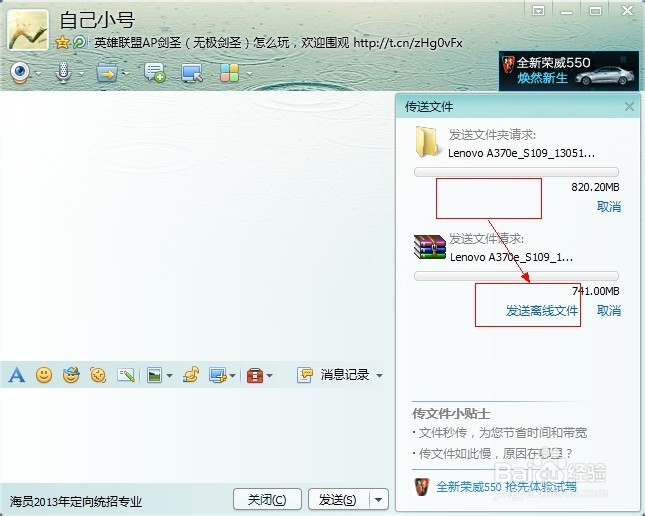Click the folder icon of the folder transfer

point(427,142)
